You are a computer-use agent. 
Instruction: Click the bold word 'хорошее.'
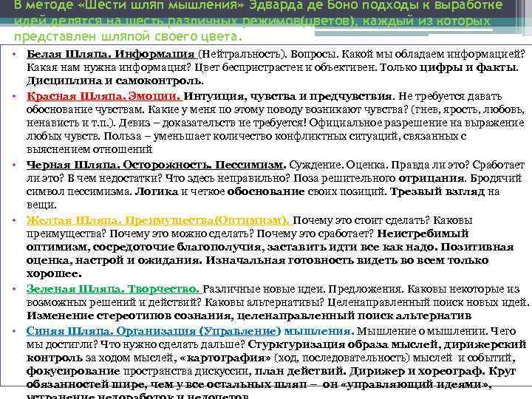(54, 273)
